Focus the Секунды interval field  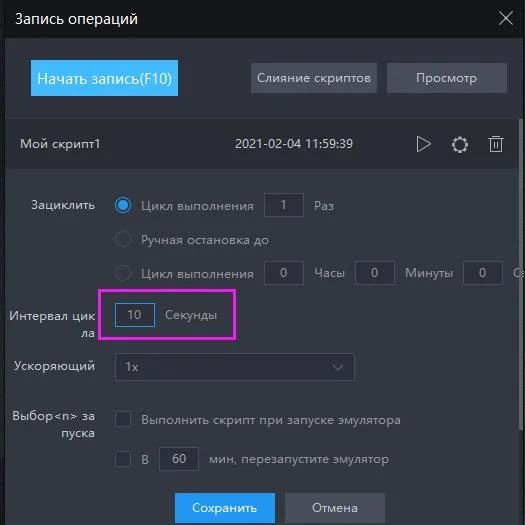pos(135,315)
